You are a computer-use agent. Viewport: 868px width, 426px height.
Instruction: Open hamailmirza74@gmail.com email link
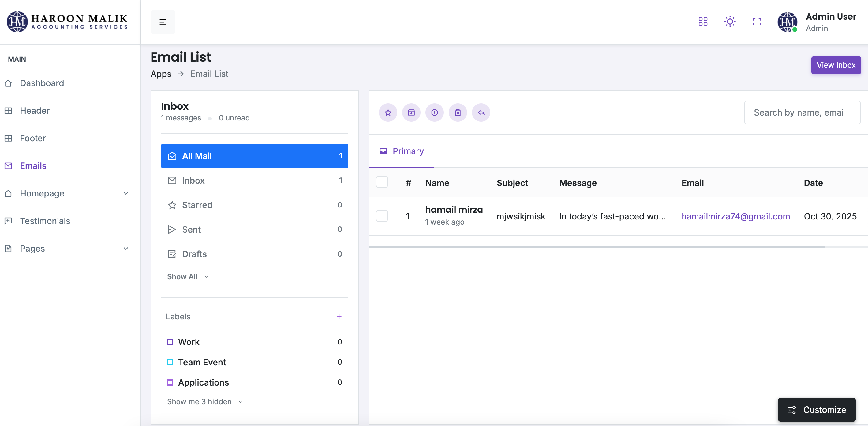[x=735, y=216]
